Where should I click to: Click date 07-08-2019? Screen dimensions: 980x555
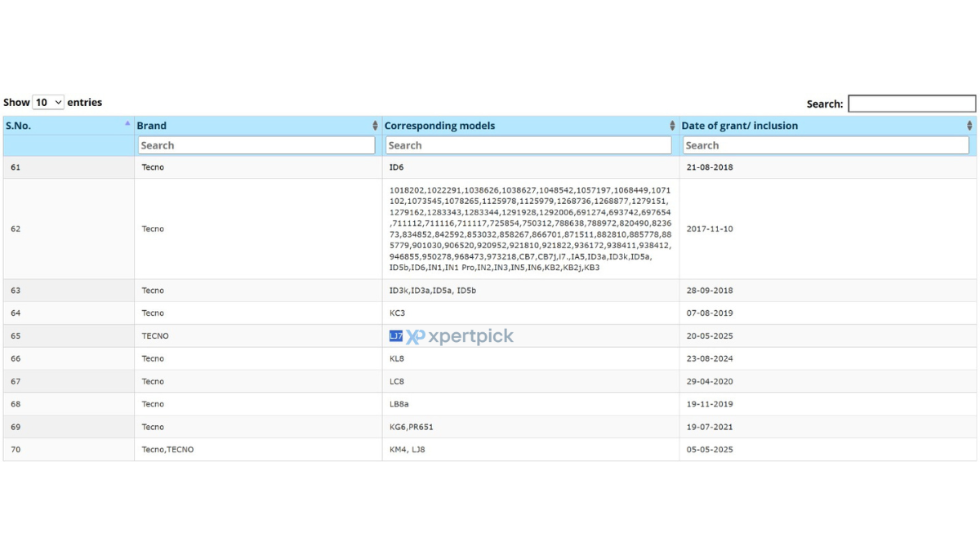click(710, 313)
